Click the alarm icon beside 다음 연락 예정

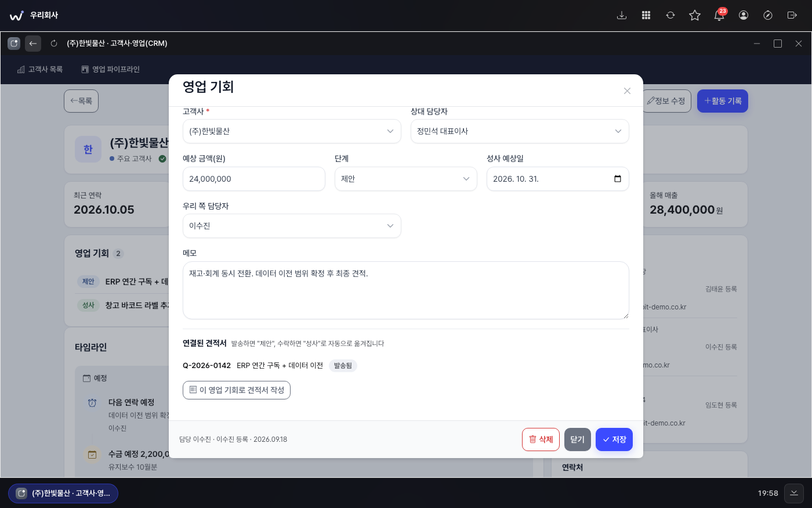(x=92, y=403)
